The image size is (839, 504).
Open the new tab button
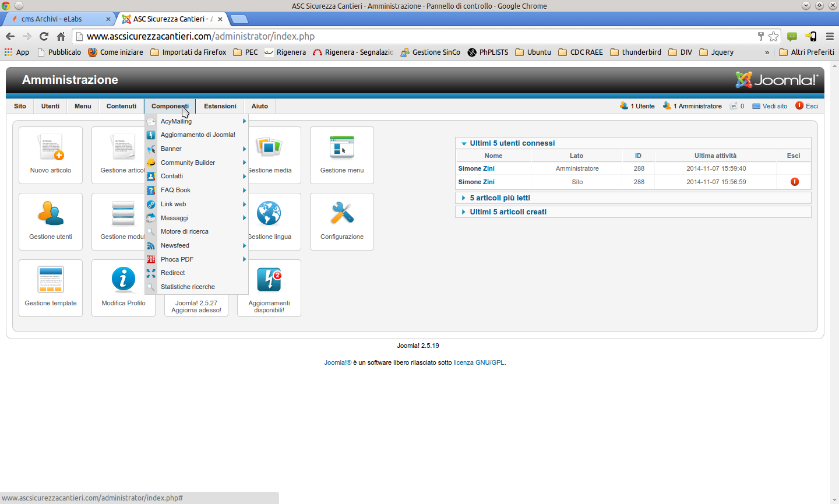[x=239, y=19]
